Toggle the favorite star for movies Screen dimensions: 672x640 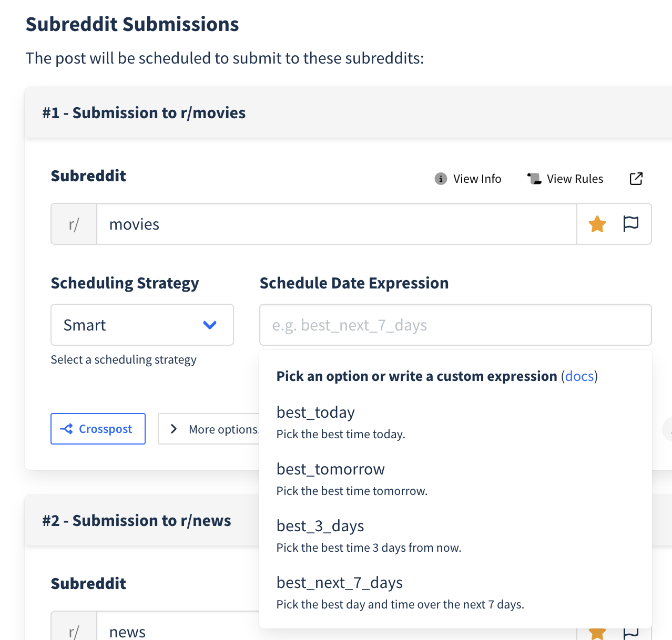(x=597, y=224)
